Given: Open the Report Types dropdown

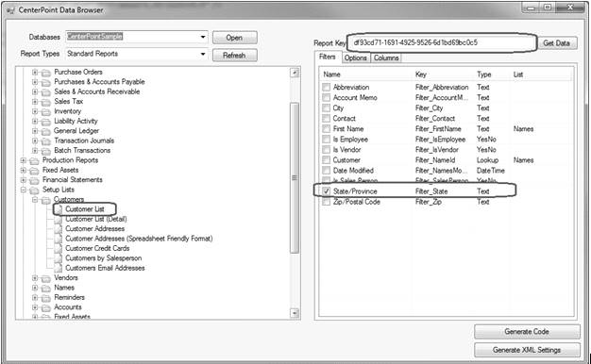Looking at the screenshot, I should click(203, 54).
